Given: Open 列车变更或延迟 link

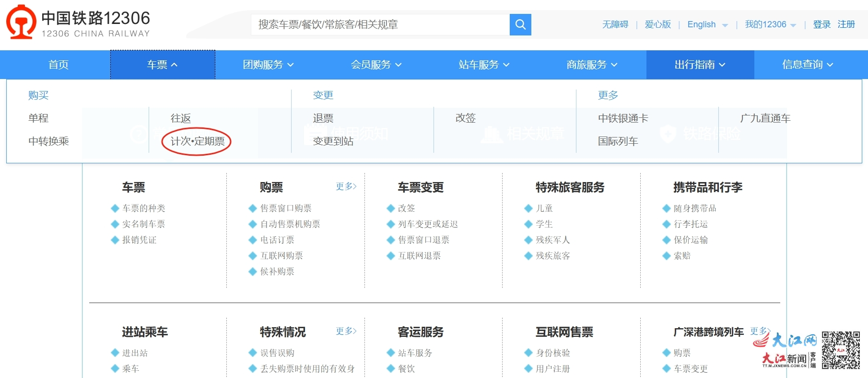Looking at the screenshot, I should (x=428, y=224).
